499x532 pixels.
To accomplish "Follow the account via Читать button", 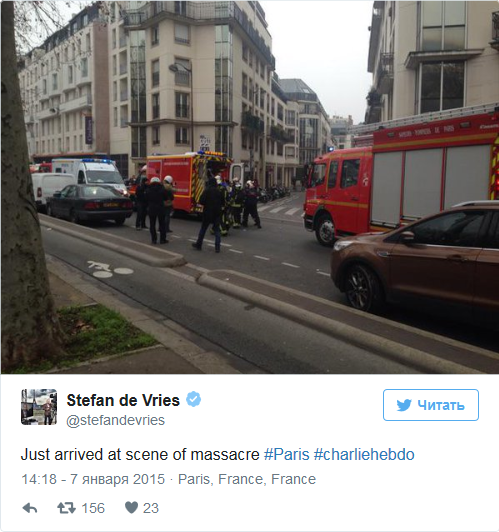I will (x=431, y=405).
